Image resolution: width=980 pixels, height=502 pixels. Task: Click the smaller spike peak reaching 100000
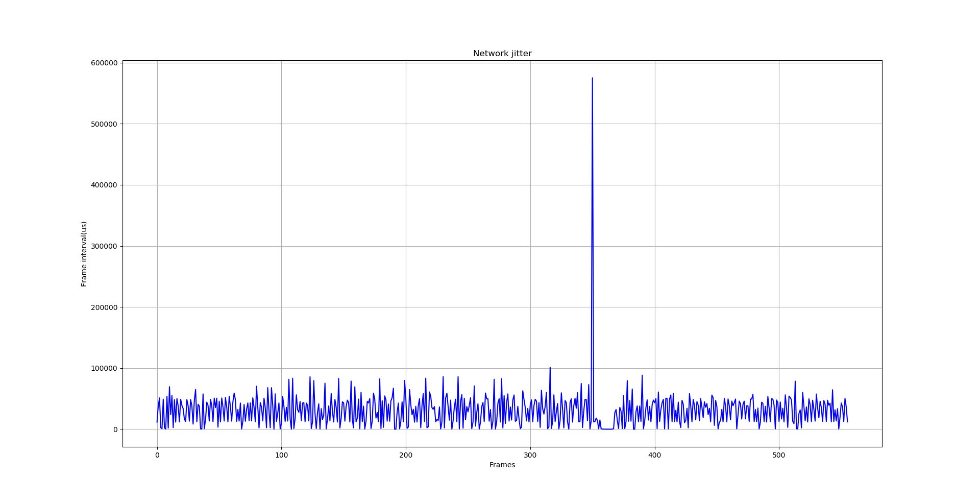550,367
